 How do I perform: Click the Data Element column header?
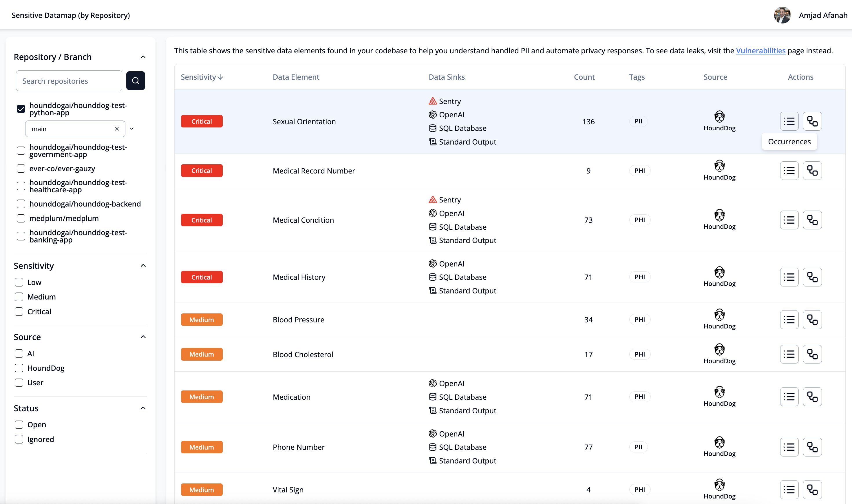tap(296, 77)
